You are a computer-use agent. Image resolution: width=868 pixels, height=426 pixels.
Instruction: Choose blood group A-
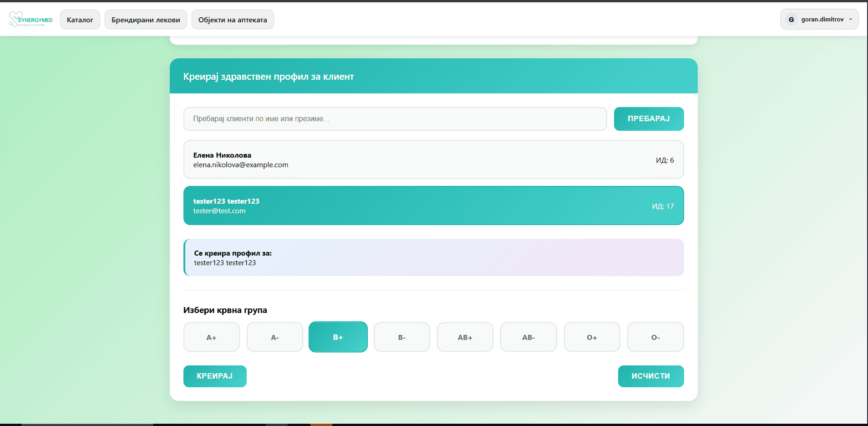coord(274,337)
